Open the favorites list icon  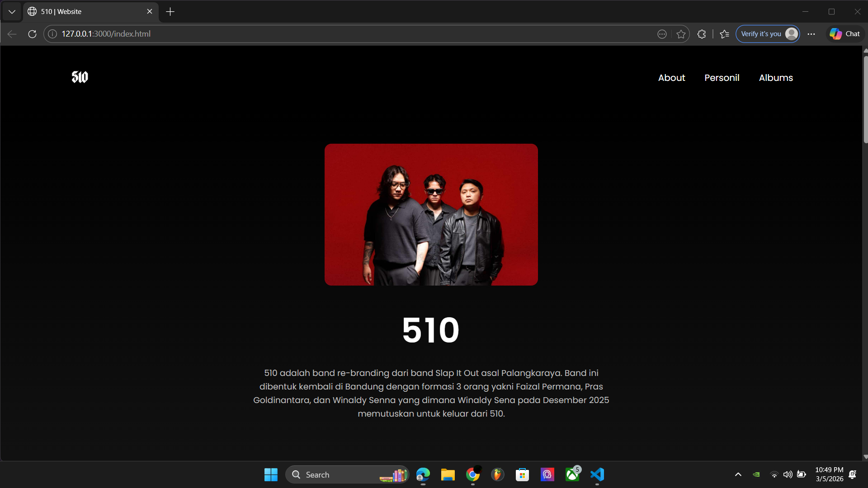pos(724,34)
